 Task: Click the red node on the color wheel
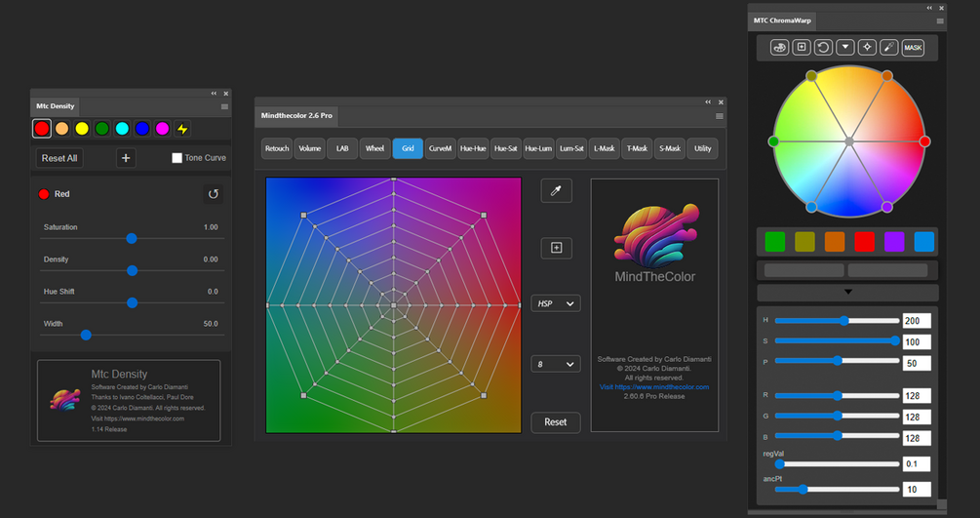pyautogui.click(x=925, y=141)
